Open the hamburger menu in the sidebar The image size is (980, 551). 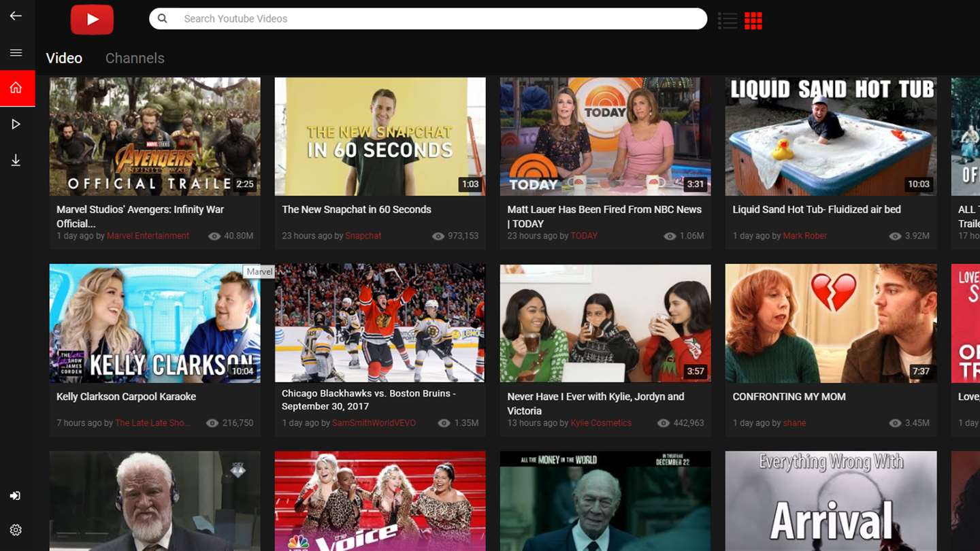click(16, 52)
